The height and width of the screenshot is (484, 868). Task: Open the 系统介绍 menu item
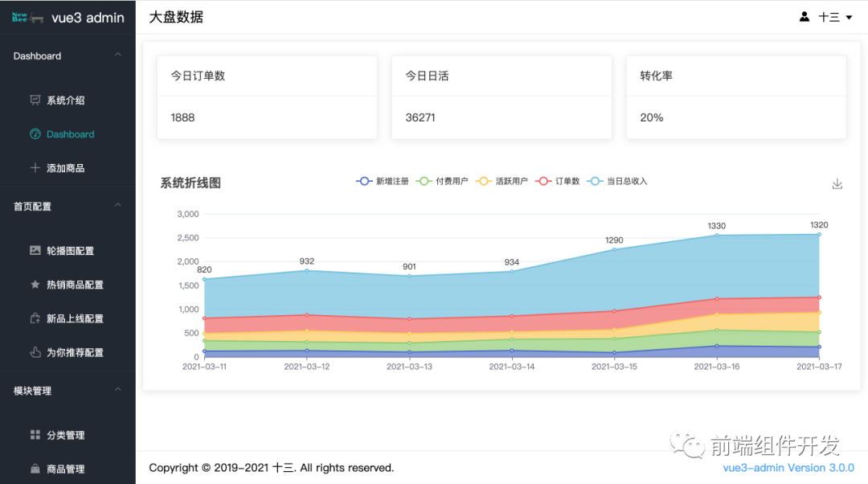68,100
